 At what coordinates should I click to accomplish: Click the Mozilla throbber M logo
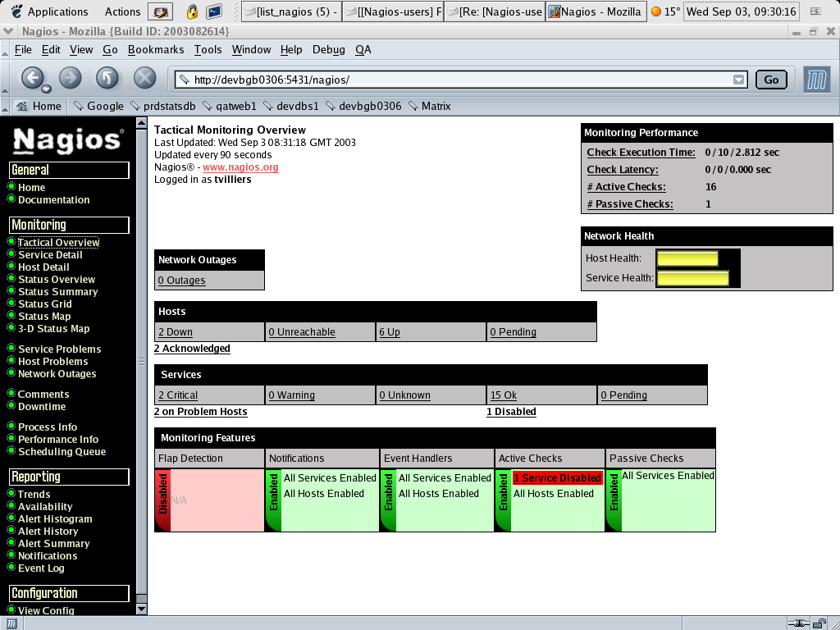[817, 80]
